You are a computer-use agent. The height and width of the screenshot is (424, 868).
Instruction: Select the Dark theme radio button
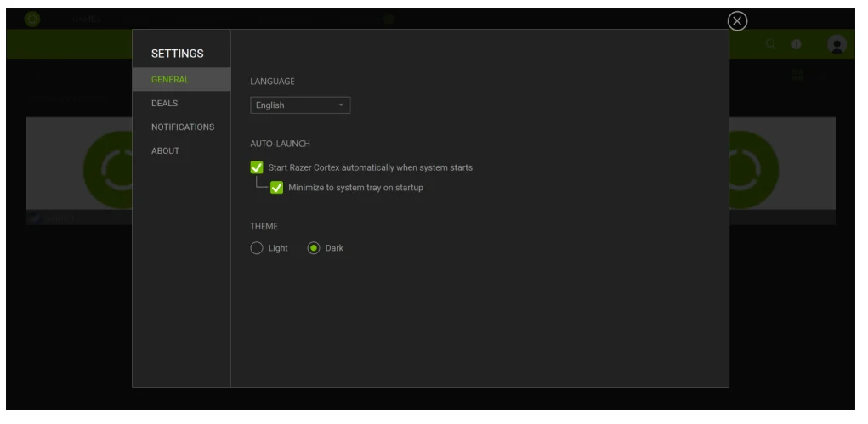314,248
